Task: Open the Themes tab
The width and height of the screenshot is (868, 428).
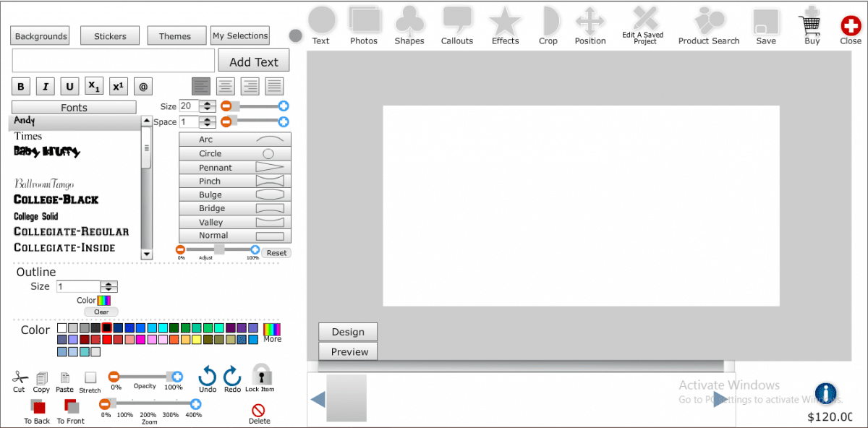Action: pos(175,35)
